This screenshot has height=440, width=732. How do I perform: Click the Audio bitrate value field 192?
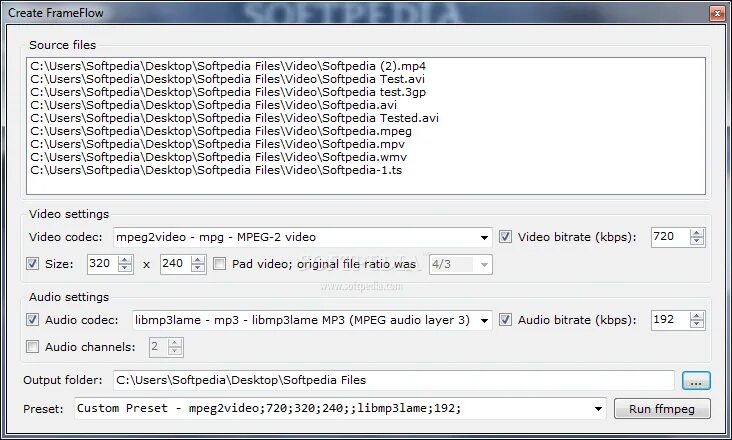(670, 320)
